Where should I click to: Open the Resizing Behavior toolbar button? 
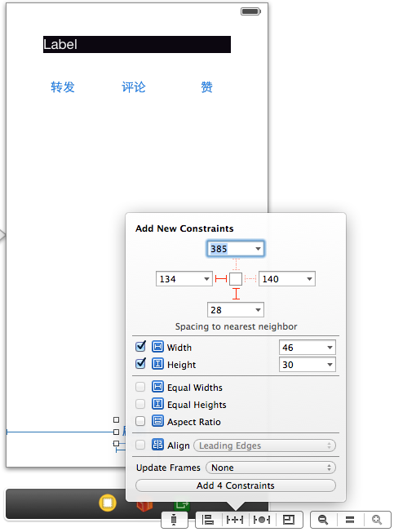click(x=289, y=520)
